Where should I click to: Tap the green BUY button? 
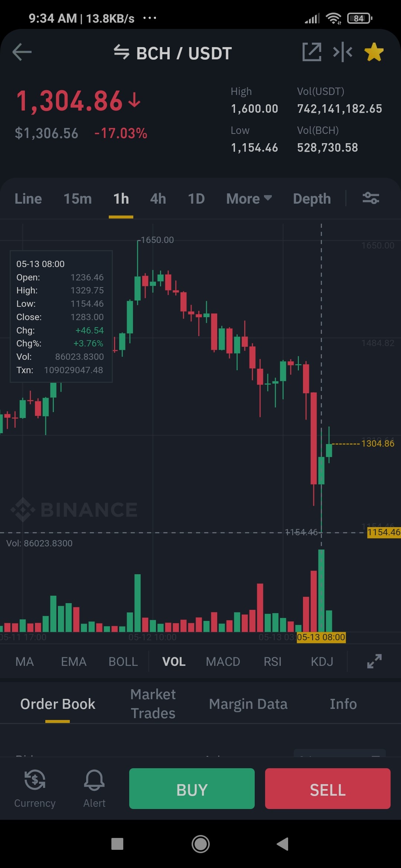pyautogui.click(x=192, y=789)
